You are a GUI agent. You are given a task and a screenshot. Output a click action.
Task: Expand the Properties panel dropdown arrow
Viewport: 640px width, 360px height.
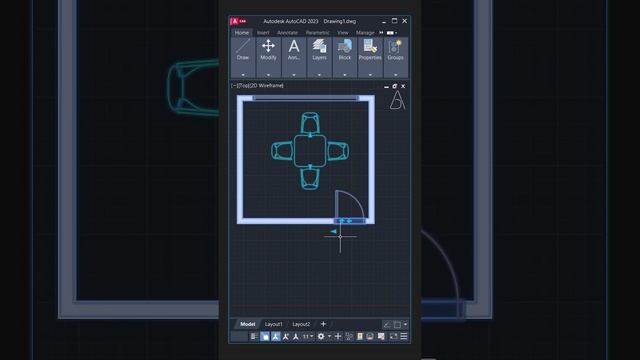point(370,75)
